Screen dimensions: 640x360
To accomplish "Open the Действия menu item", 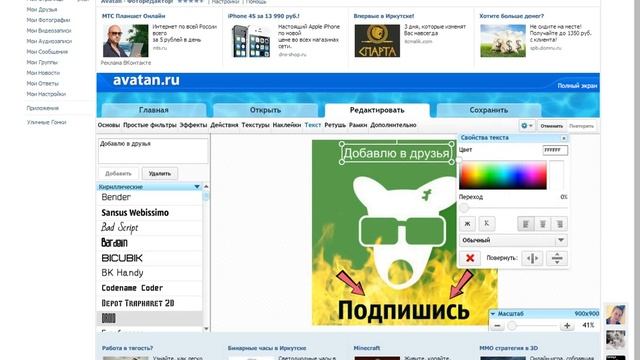I will tap(224, 125).
